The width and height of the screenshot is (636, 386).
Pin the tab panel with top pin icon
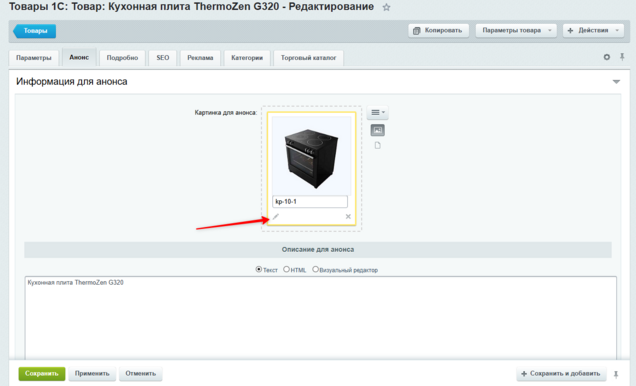coord(622,57)
